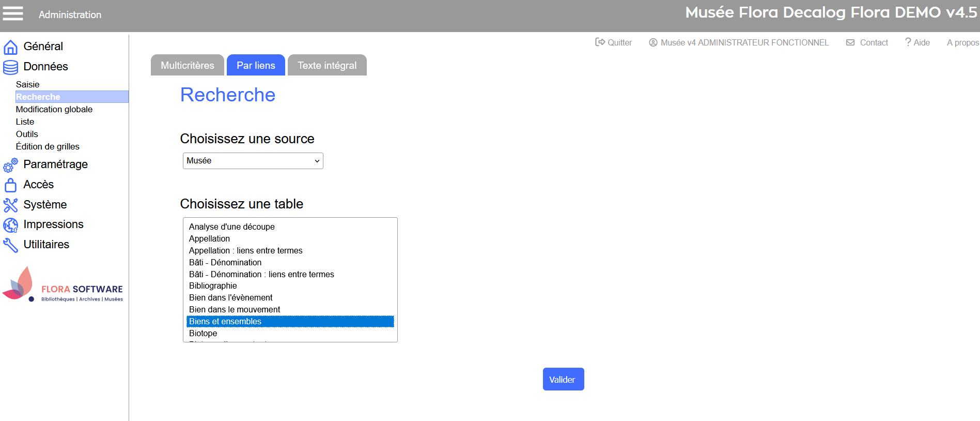This screenshot has height=421, width=980.
Task: Click the Données database icon
Action: tap(10, 67)
